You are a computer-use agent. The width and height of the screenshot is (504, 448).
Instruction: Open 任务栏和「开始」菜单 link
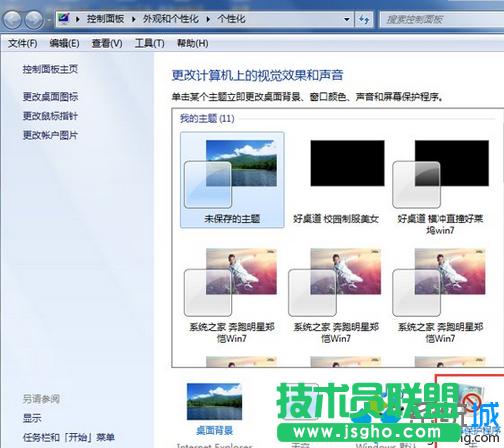tap(69, 437)
